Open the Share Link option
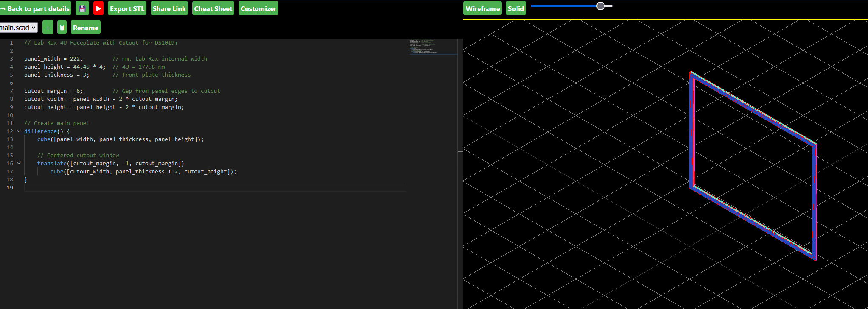This screenshot has height=309, width=868. [x=169, y=8]
